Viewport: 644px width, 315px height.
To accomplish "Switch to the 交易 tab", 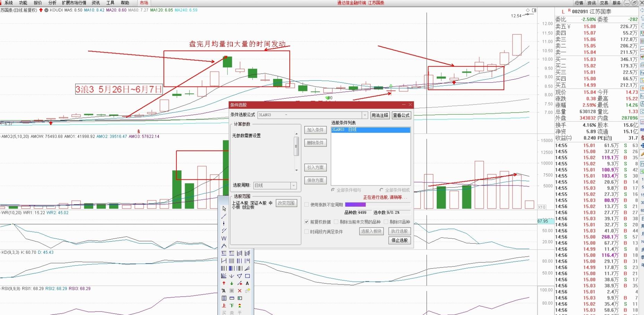I will coord(604,3).
